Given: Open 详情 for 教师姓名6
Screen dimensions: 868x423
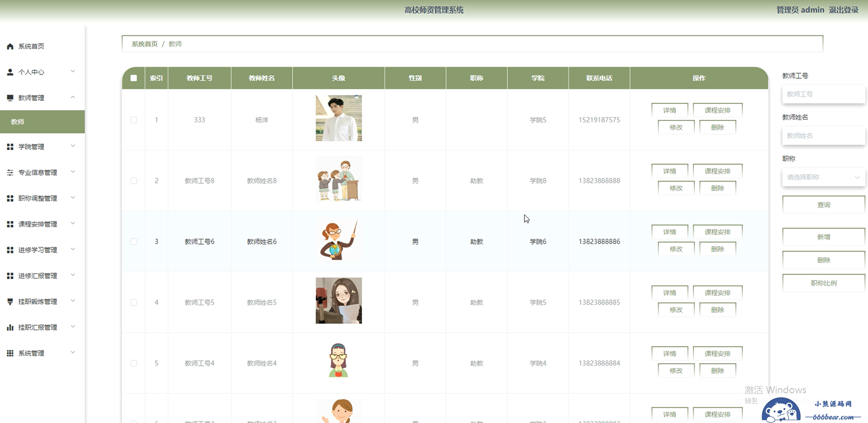Looking at the screenshot, I should click(670, 232).
